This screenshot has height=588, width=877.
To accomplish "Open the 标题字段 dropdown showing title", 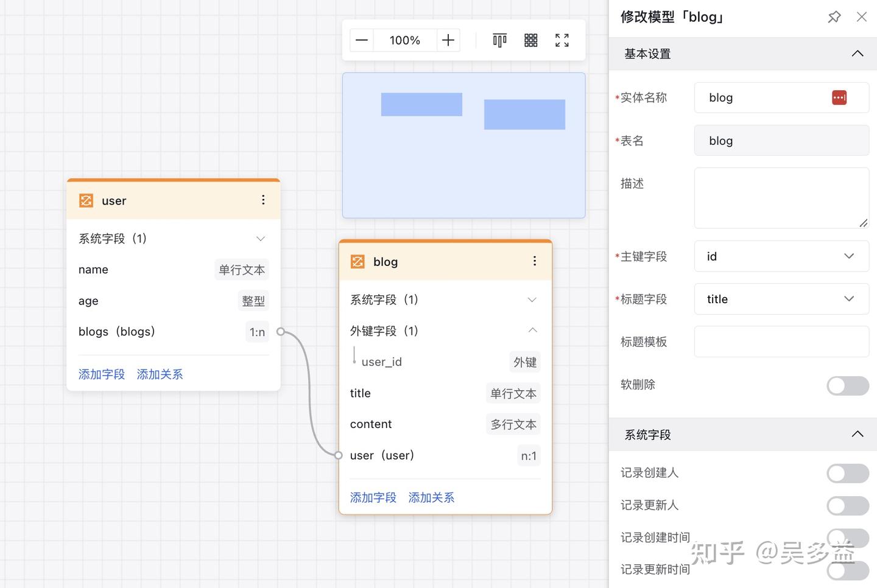I will click(781, 299).
